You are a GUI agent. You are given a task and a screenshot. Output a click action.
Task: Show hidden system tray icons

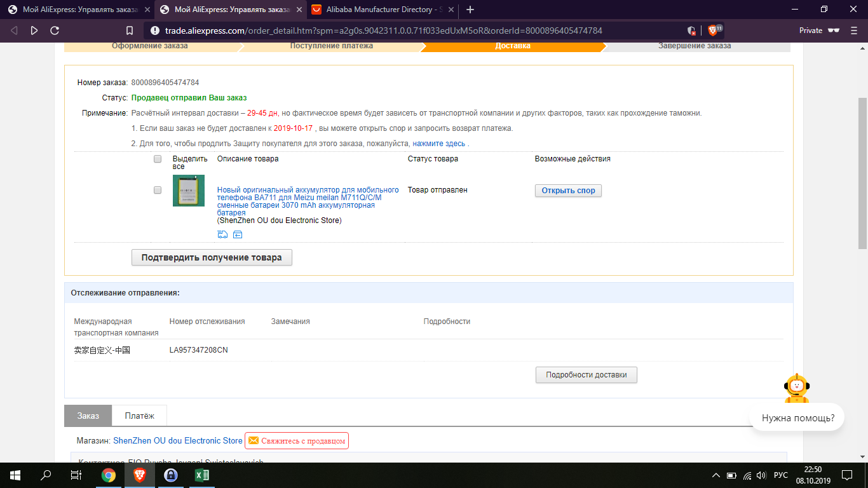point(716,475)
